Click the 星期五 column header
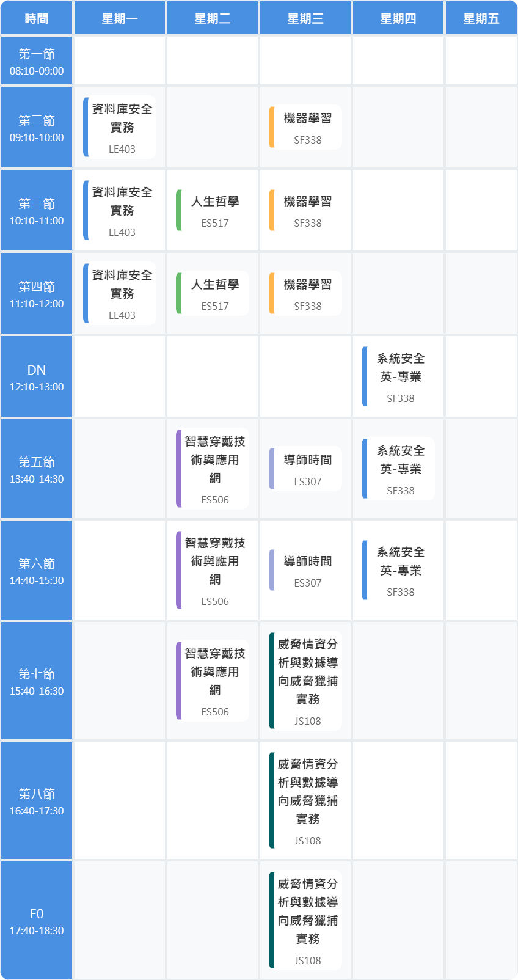The width and height of the screenshot is (518, 980). tap(481, 18)
